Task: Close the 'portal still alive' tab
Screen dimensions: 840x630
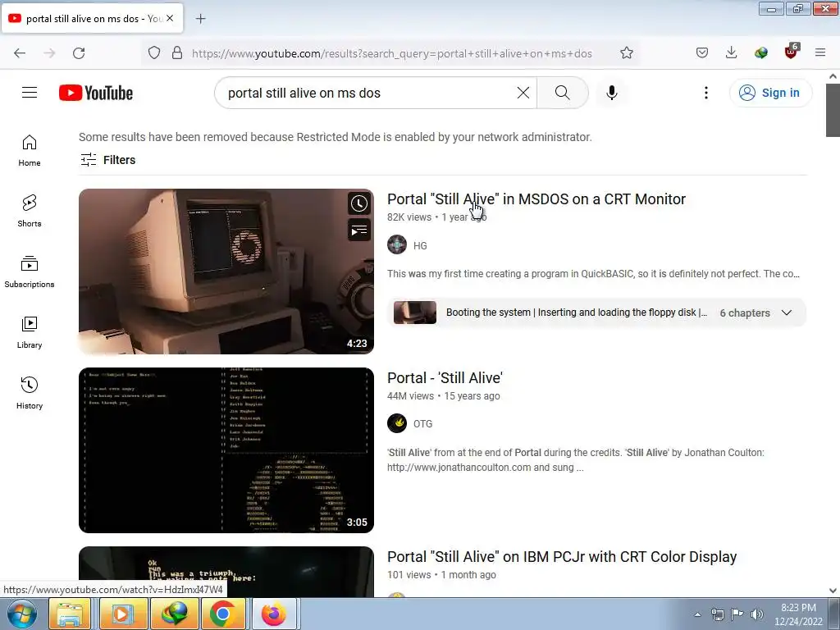Action: point(170,18)
